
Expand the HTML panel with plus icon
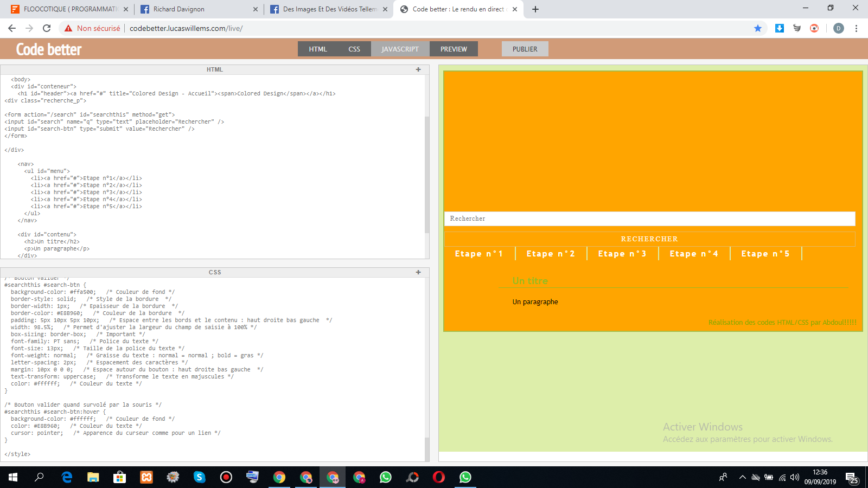tap(418, 69)
